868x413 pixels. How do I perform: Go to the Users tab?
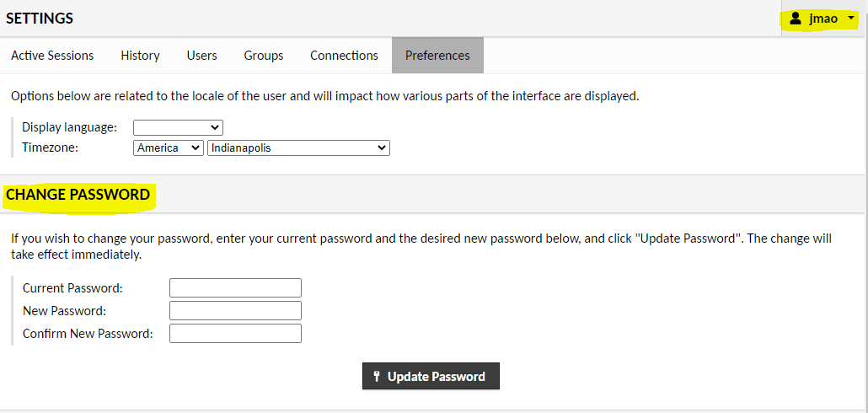coord(201,56)
